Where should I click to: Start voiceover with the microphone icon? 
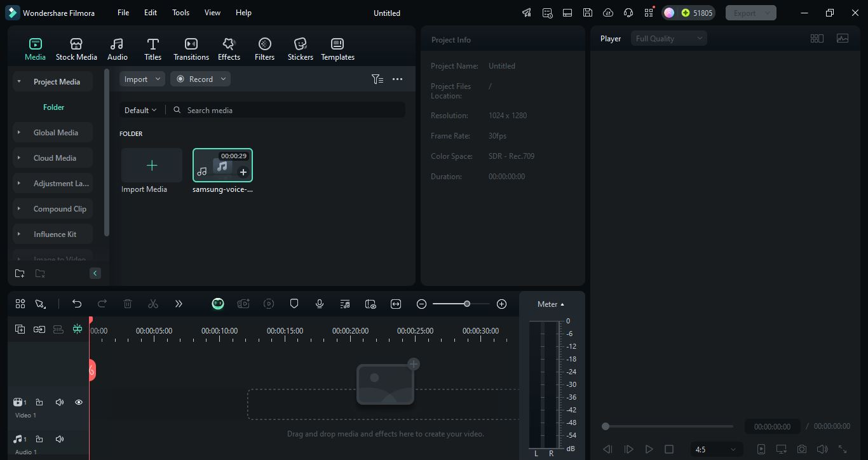pos(320,304)
